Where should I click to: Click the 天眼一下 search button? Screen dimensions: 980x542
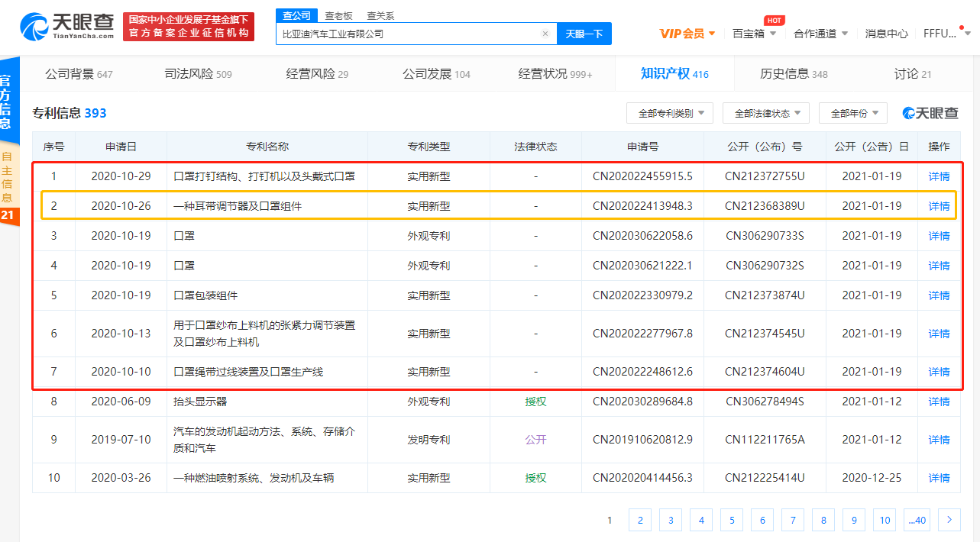[x=584, y=34]
